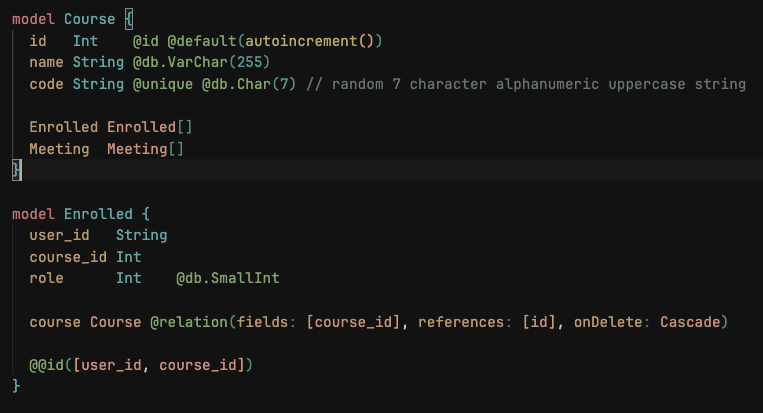This screenshot has width=763, height=413.
Task: Click the Cascade value of onDelete
Action: click(690, 322)
